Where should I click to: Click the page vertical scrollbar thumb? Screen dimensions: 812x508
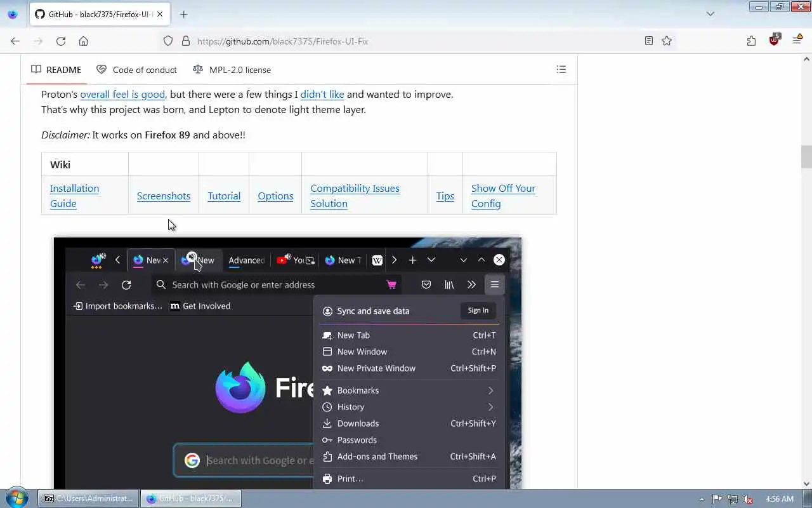coord(806,157)
